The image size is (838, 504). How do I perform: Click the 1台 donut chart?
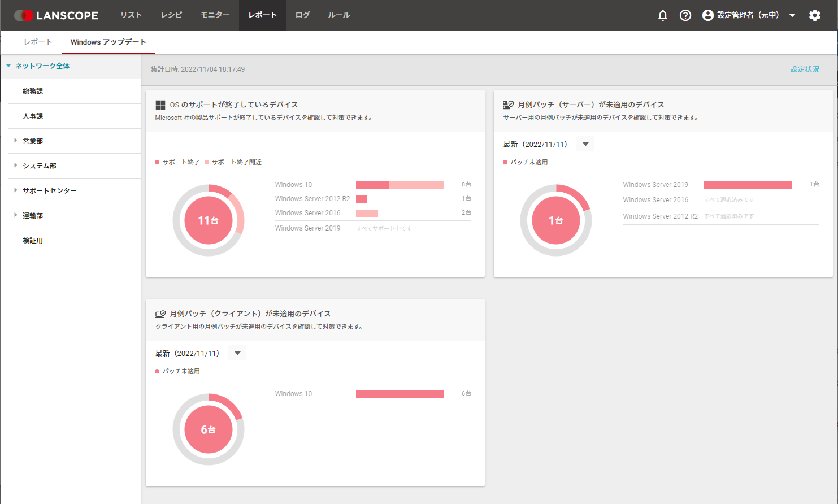point(556,220)
